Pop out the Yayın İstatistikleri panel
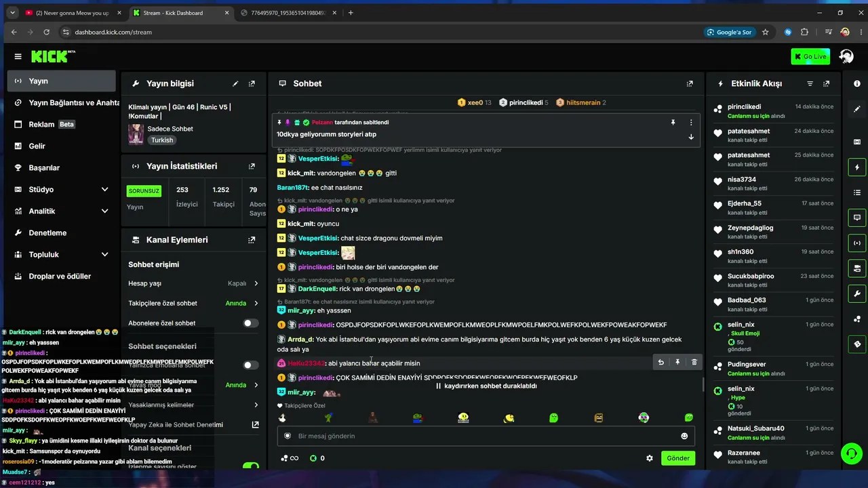Image resolution: width=868 pixels, height=488 pixels. click(252, 166)
